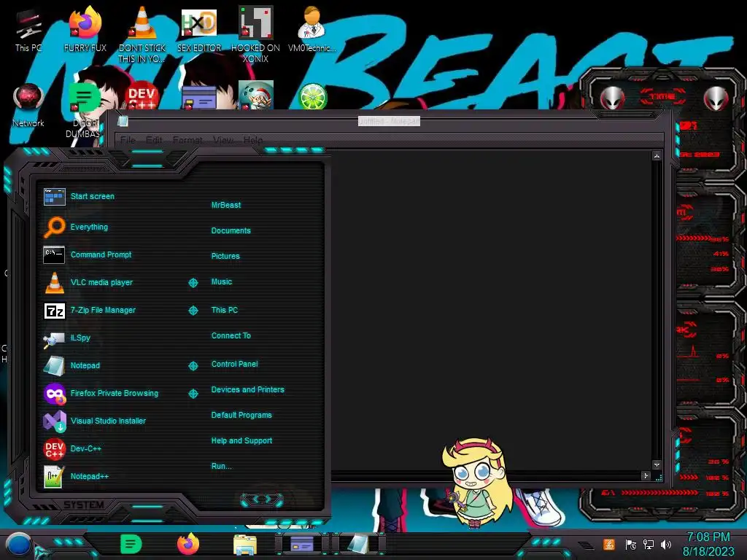Viewport: 747px width, 560px height.
Task: Open the green lime desktop icon
Action: point(312,96)
